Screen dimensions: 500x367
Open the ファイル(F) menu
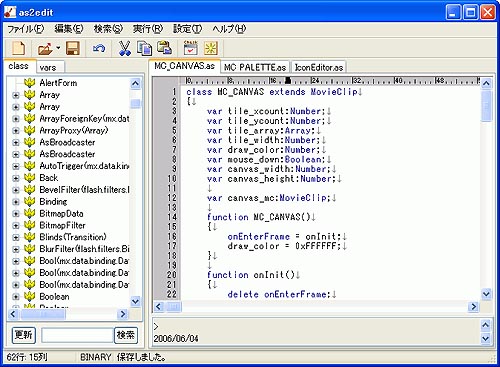pyautogui.click(x=26, y=29)
